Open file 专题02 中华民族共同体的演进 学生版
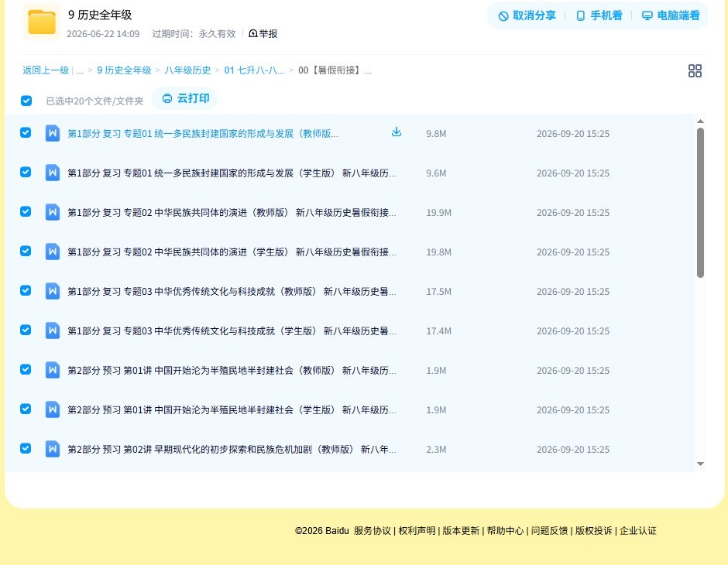Image resolution: width=728 pixels, height=565 pixels. click(232, 252)
